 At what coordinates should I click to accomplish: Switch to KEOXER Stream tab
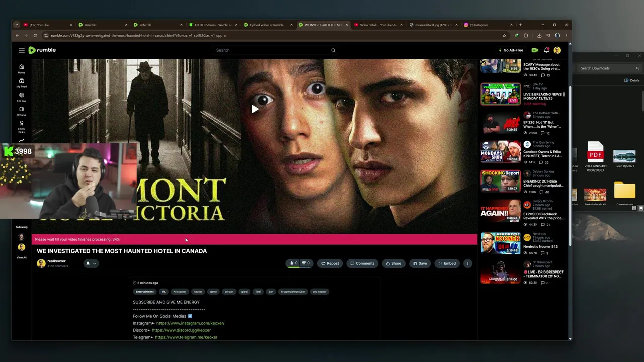pos(213,25)
